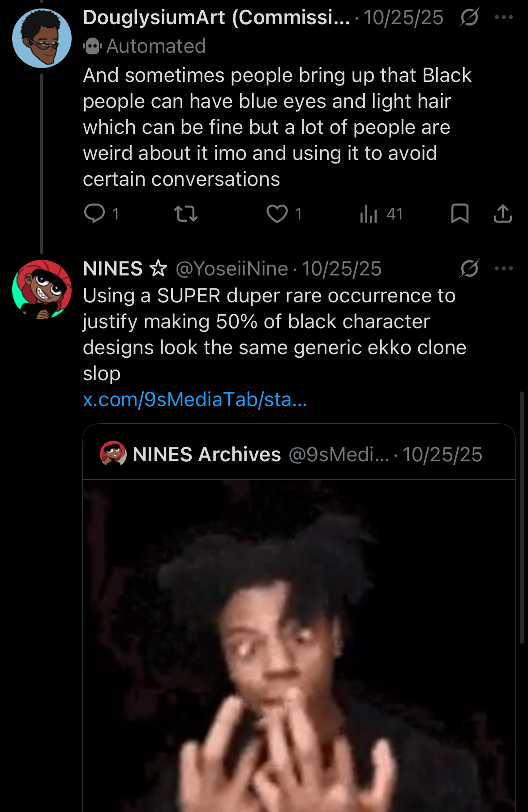
Task: Bookmark DouglysiumArt's post
Action: (460, 214)
